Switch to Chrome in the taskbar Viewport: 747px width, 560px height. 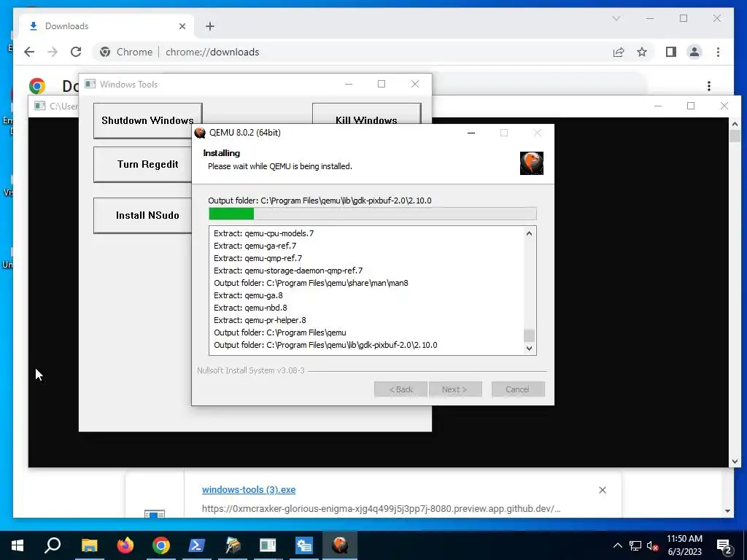(161, 545)
